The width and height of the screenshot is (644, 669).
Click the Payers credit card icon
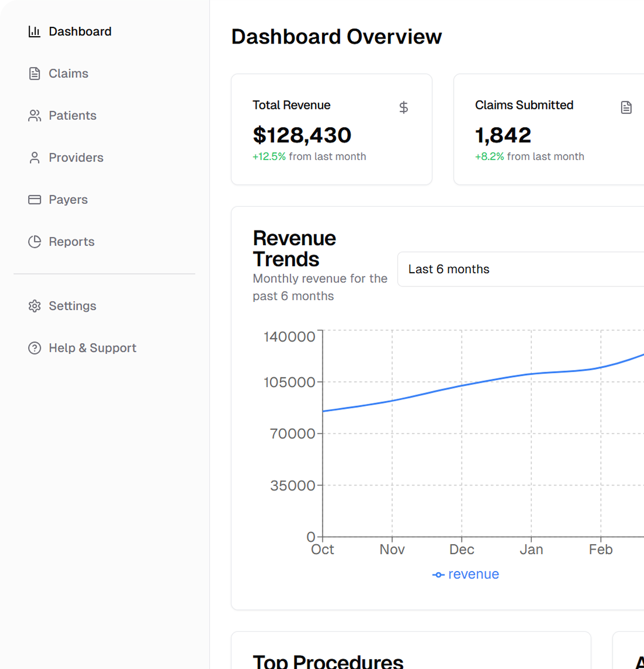[x=34, y=200]
